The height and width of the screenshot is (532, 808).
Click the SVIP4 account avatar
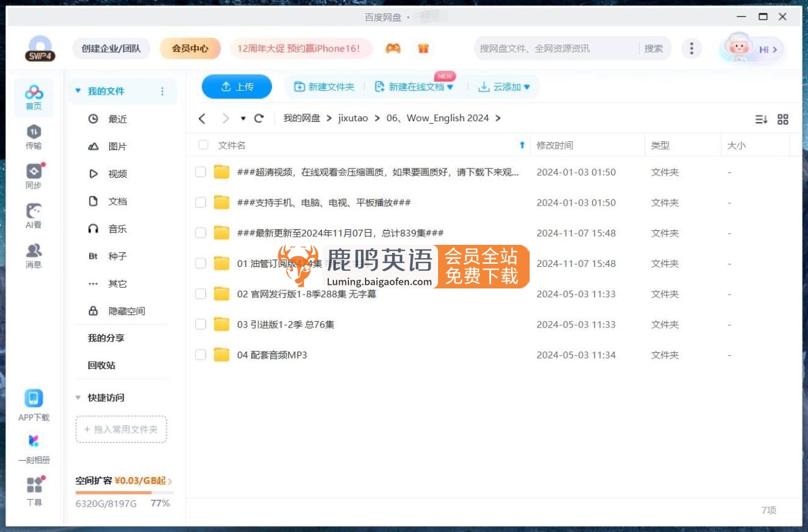point(40,49)
